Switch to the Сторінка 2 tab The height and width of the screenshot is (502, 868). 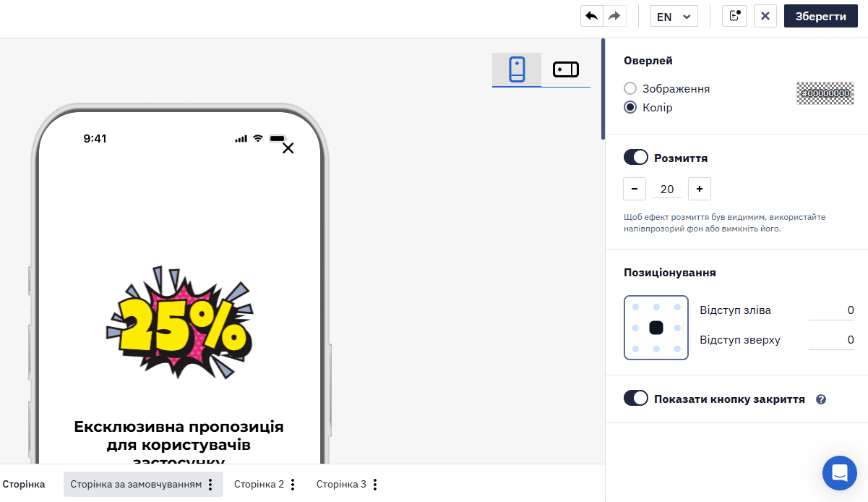pos(259,485)
